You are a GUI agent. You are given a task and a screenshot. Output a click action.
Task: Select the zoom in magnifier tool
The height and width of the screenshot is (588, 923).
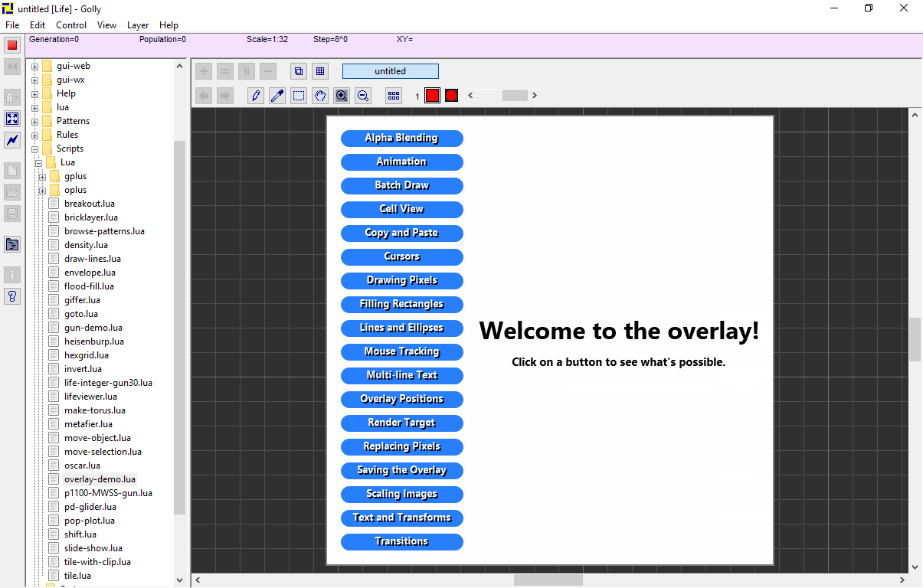342,96
